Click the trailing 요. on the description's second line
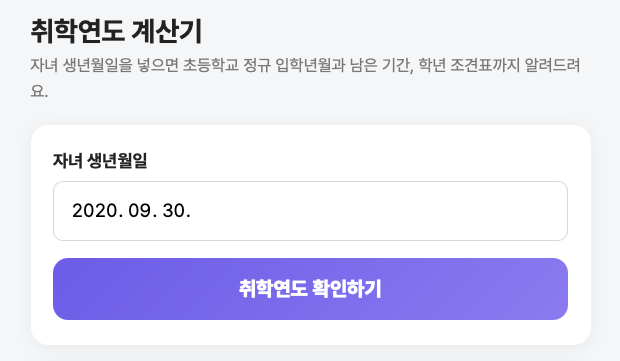 pos(39,91)
